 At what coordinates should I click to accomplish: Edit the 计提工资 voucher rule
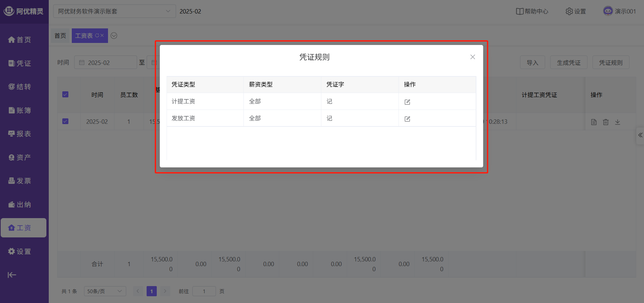pyautogui.click(x=407, y=102)
